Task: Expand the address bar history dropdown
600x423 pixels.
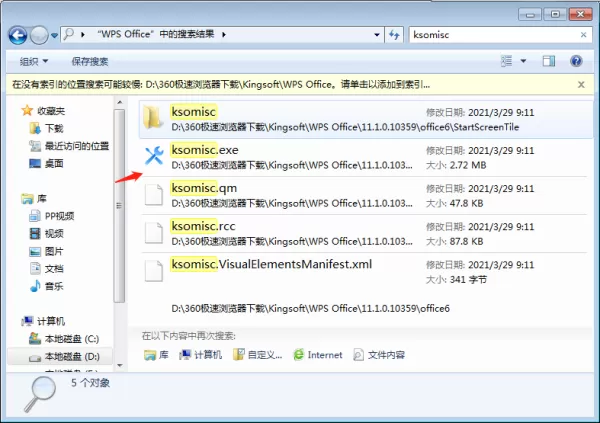Action: (377, 35)
